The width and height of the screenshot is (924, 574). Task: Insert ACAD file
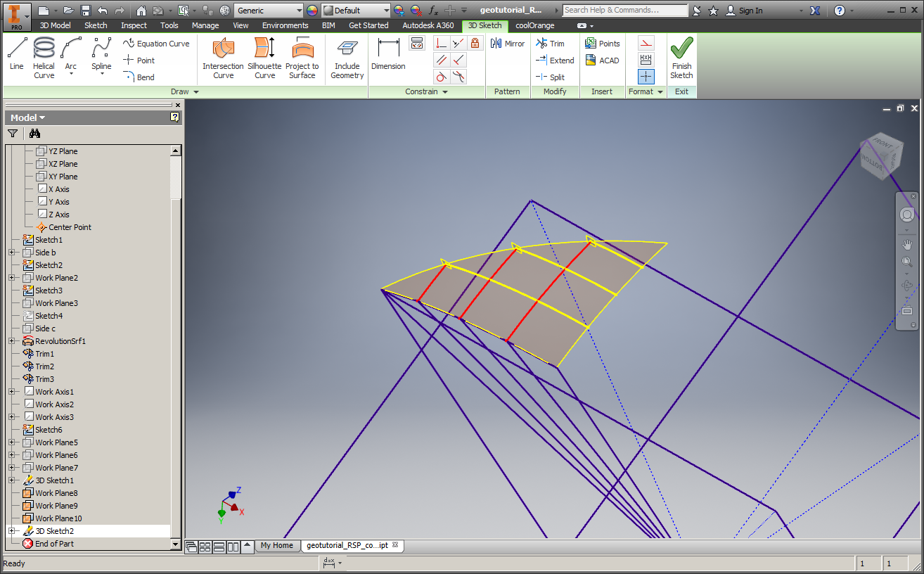602,60
